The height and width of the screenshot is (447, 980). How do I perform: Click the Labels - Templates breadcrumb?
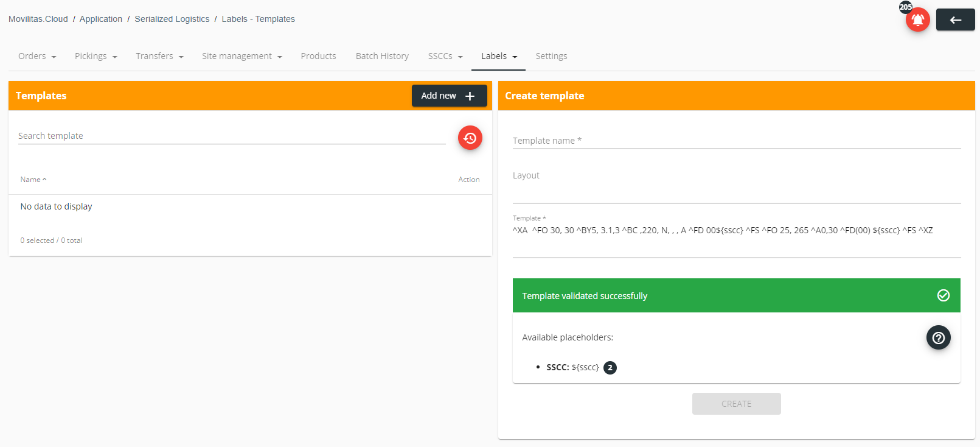pyautogui.click(x=258, y=19)
